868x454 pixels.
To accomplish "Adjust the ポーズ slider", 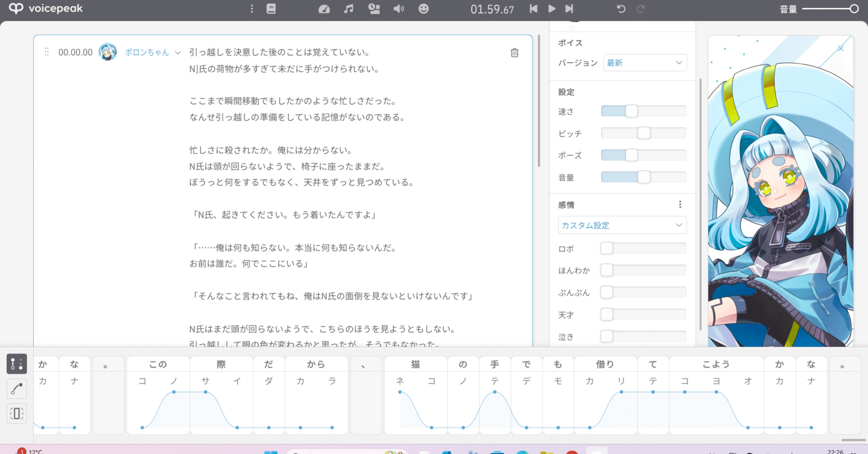I will [x=632, y=155].
